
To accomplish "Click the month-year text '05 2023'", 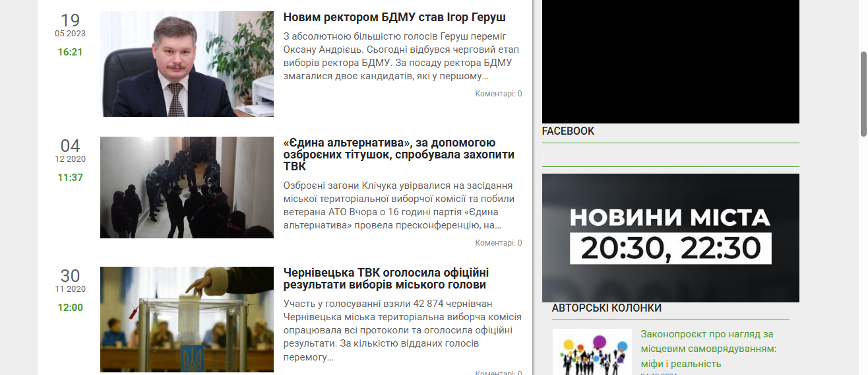I will click(x=71, y=34).
